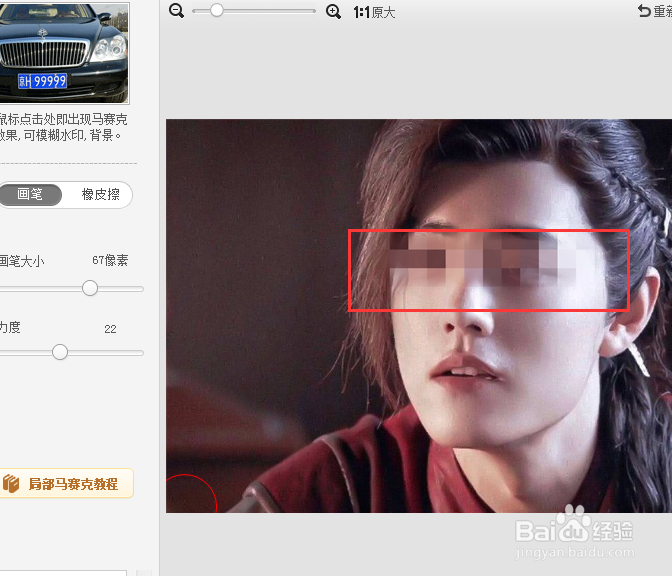Click the 画笔大小 label
The image size is (672, 576).
[22, 261]
